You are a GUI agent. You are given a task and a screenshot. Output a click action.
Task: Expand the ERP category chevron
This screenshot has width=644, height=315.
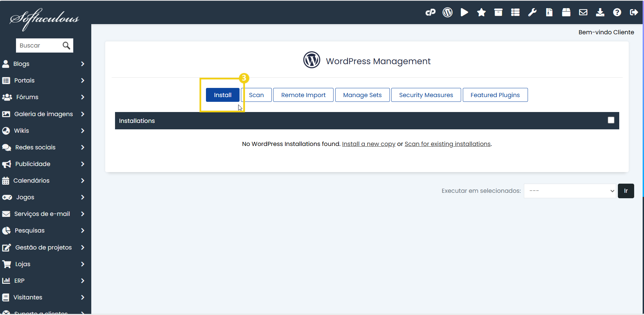click(83, 281)
